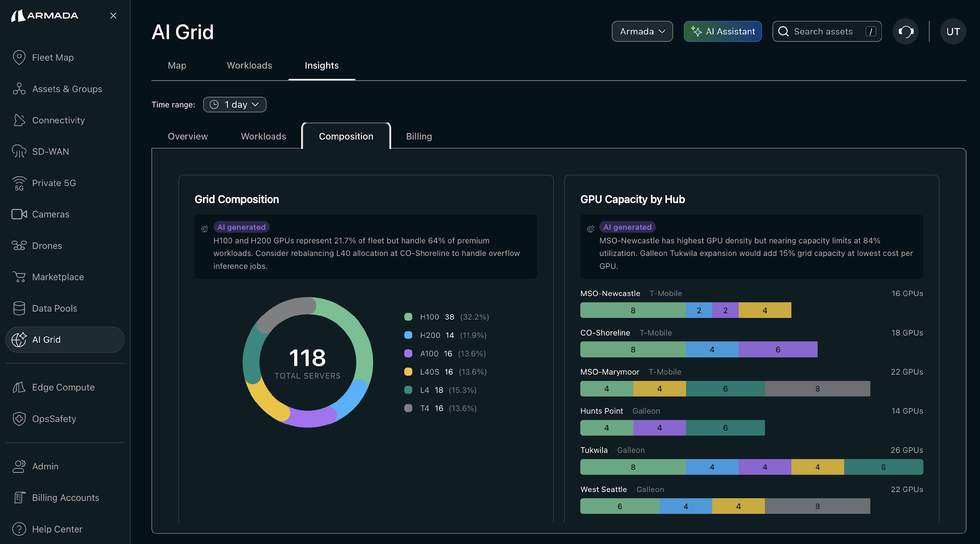
Task: Focus the Search assets field
Action: (x=823, y=31)
